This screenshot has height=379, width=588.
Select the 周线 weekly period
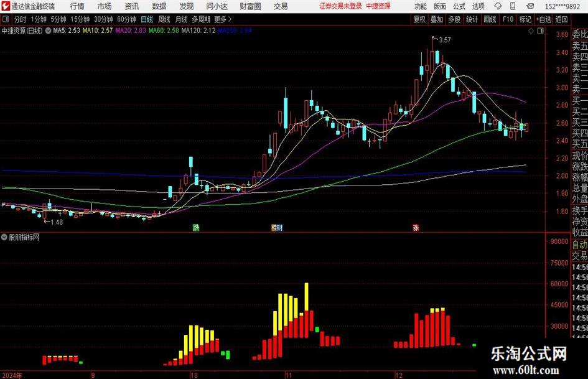tap(164, 19)
